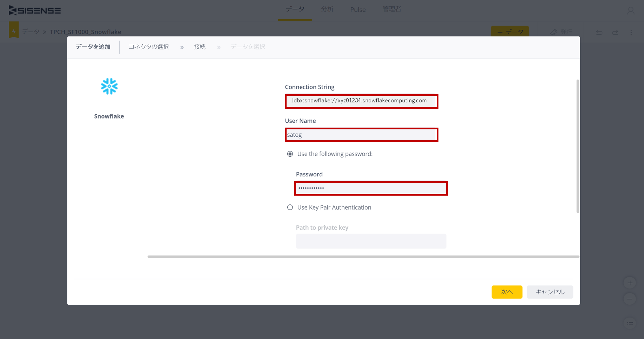
Task: Click the horizontal scrollbar in dialog
Action: coord(363,257)
